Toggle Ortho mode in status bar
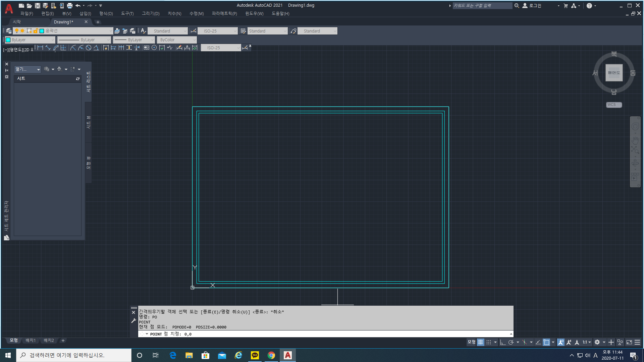This screenshot has width=644, height=362. [502, 342]
